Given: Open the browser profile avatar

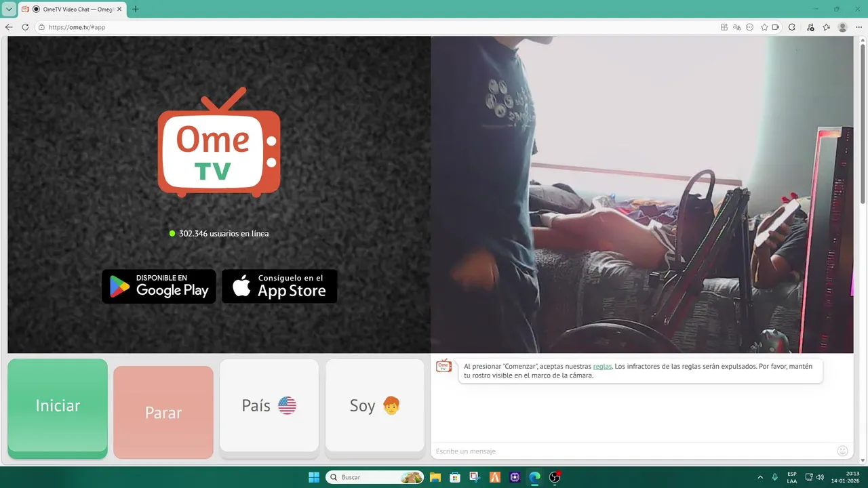Looking at the screenshot, I should 843,27.
